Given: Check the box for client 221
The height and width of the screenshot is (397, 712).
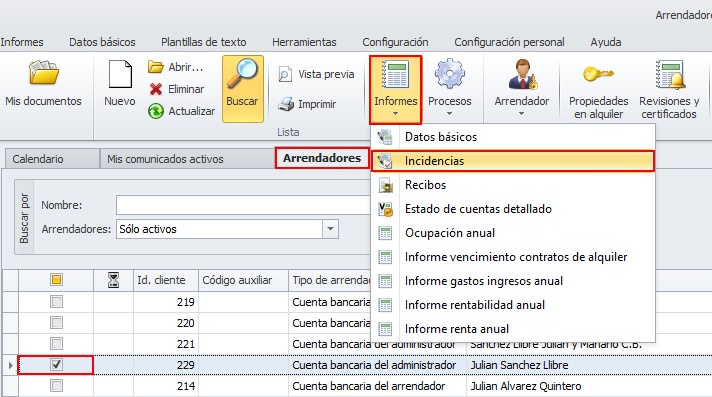Looking at the screenshot, I should pos(56,343).
